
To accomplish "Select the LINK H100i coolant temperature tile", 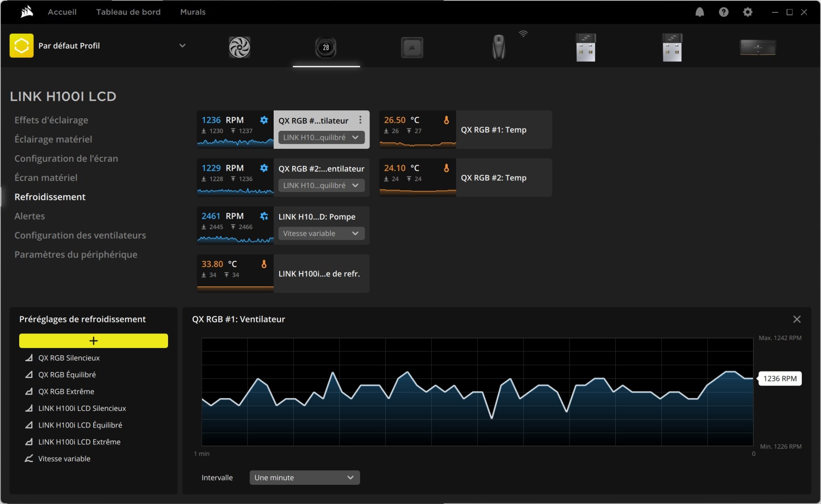I will point(283,274).
